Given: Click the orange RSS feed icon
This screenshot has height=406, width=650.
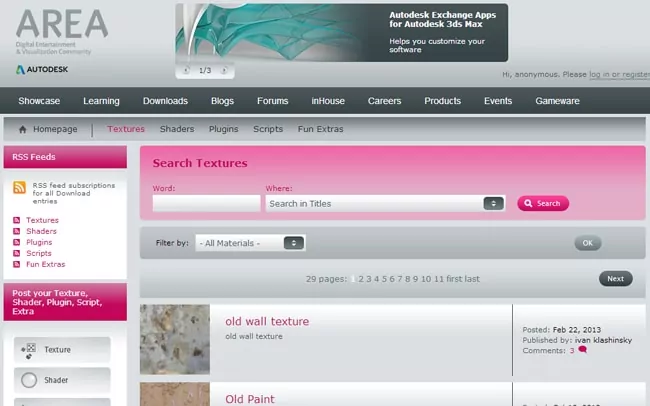Looking at the screenshot, I should pos(19,188).
